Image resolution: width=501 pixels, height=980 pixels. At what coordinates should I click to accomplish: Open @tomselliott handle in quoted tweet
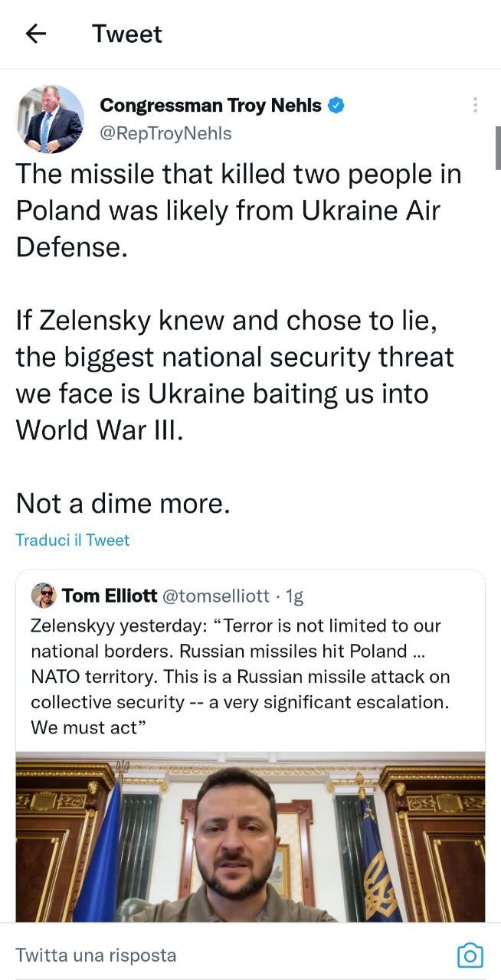215,595
